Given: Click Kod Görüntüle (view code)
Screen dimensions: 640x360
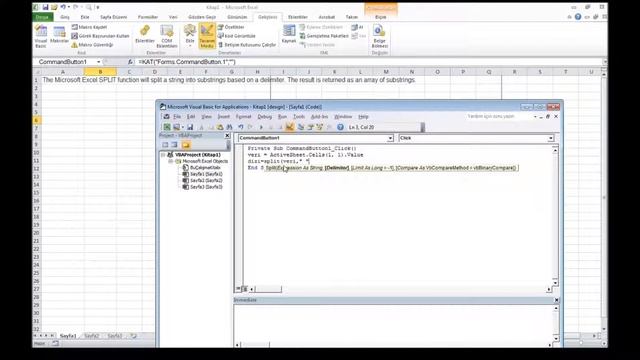Looking at the screenshot, I should pos(237,36).
